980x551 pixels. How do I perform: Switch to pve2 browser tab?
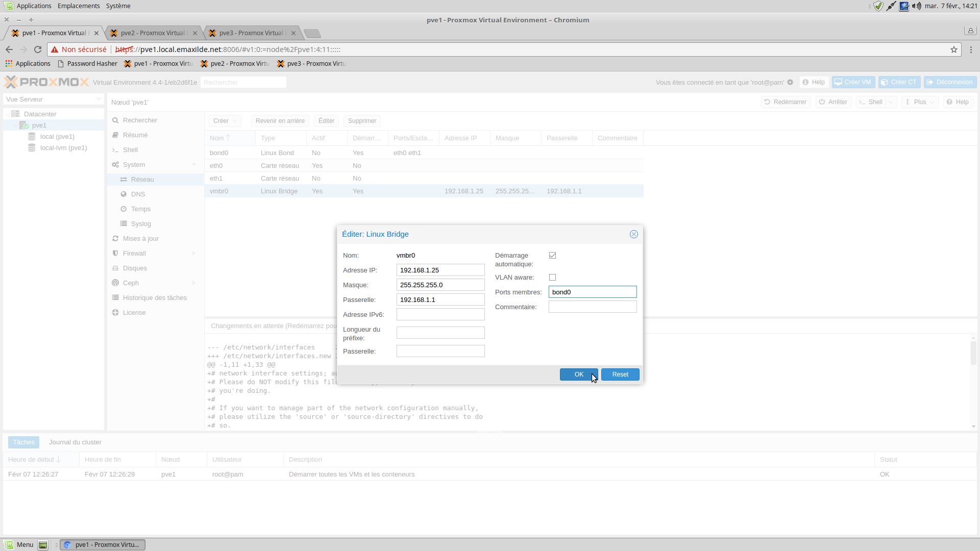155,33
